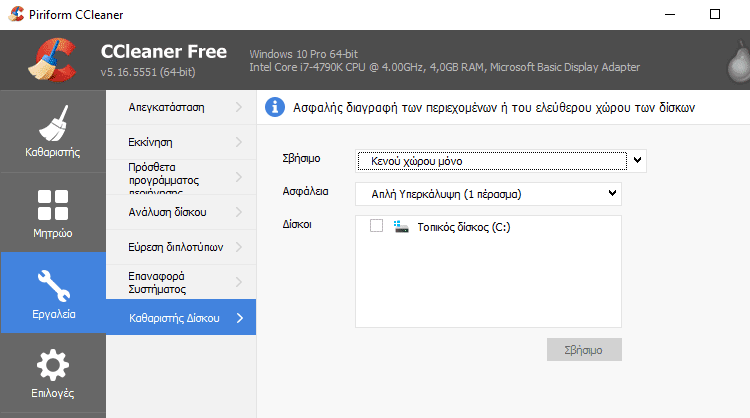The width and height of the screenshot is (750, 418).
Task: Click the Δίσκοι label
Action: (297, 224)
